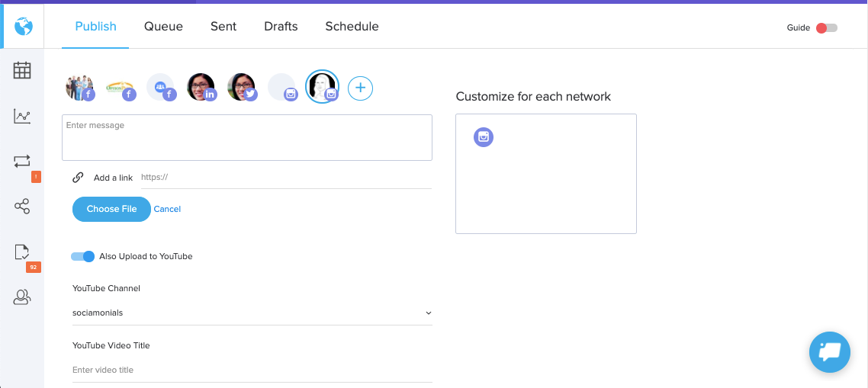Expand the YouTube Channel dropdown arrow
The height and width of the screenshot is (388, 868).
[x=429, y=313]
